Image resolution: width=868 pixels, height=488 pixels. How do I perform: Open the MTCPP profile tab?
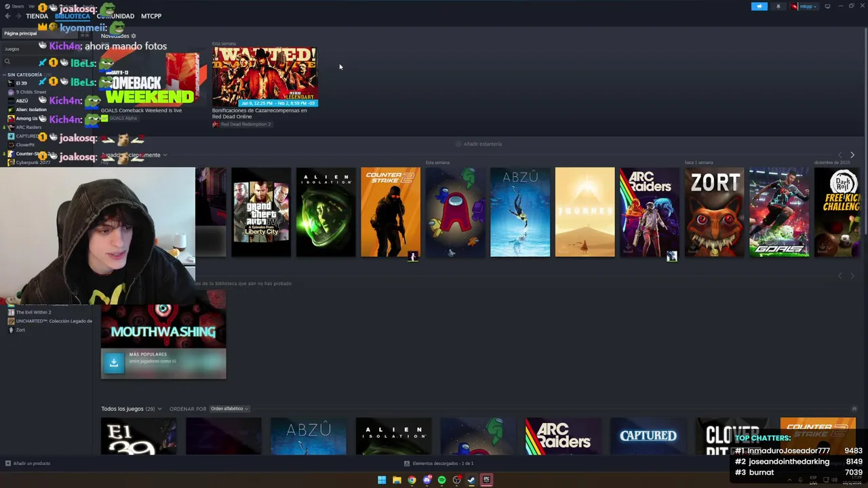point(151,16)
